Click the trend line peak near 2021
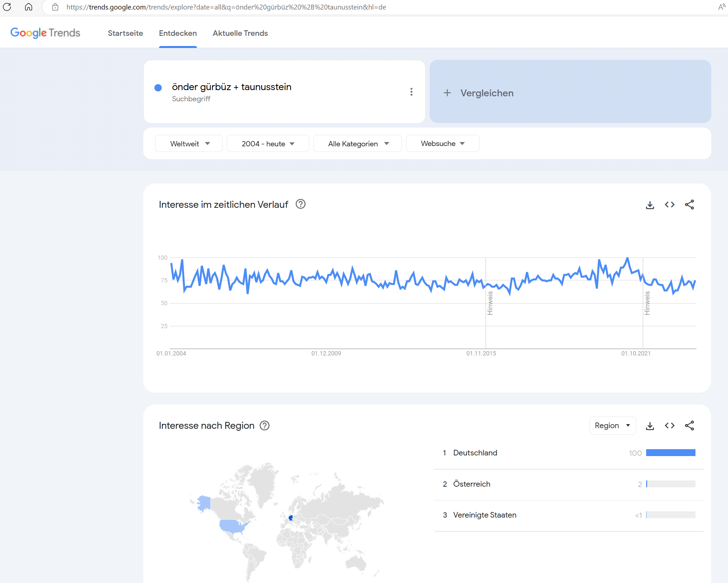The image size is (728, 583). 627,259
